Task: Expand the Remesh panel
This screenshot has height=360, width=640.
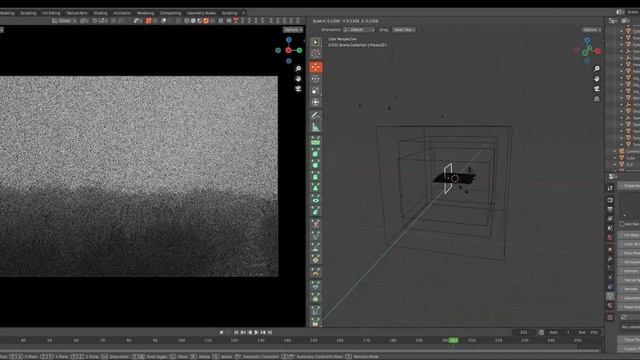Action: (629, 289)
